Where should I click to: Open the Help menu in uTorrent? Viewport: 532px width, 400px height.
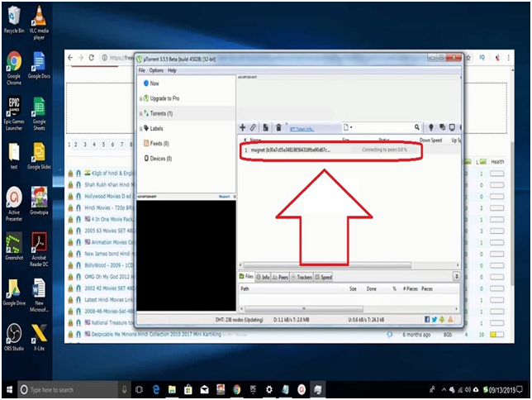[x=172, y=70]
